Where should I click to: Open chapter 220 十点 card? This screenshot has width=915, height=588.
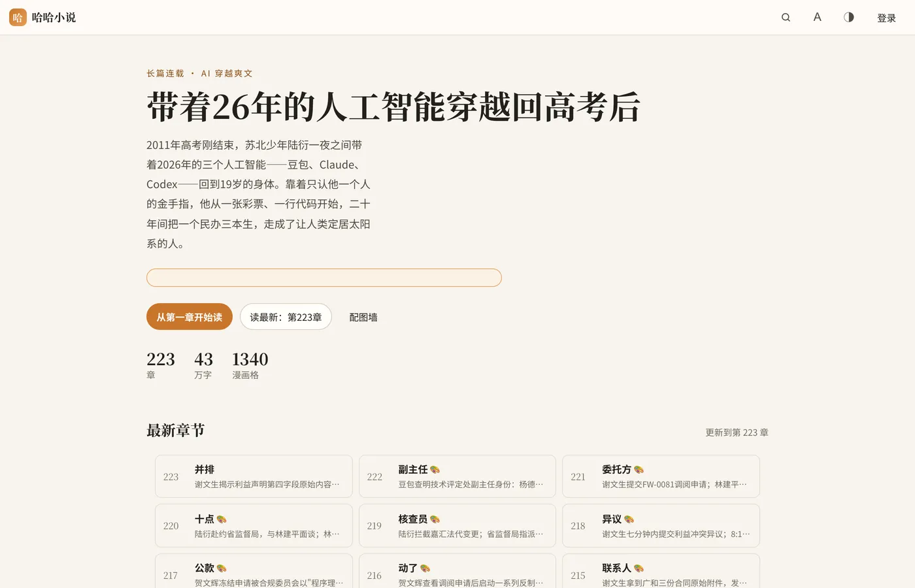tap(254, 525)
